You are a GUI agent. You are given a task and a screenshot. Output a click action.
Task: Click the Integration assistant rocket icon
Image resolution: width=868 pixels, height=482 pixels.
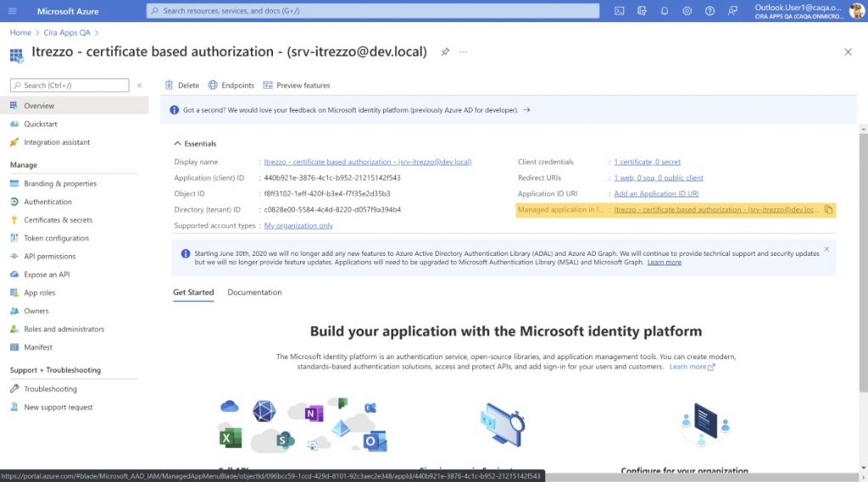coord(14,142)
